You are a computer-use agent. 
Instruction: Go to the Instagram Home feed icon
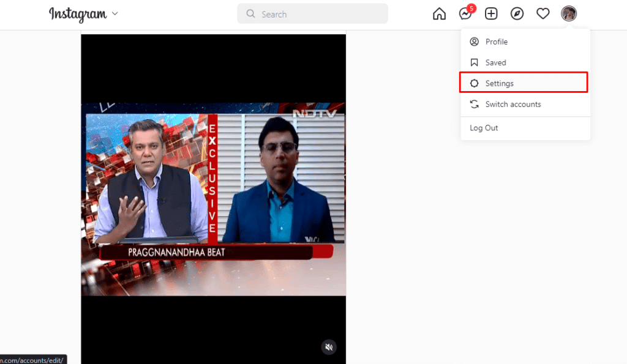coord(439,14)
